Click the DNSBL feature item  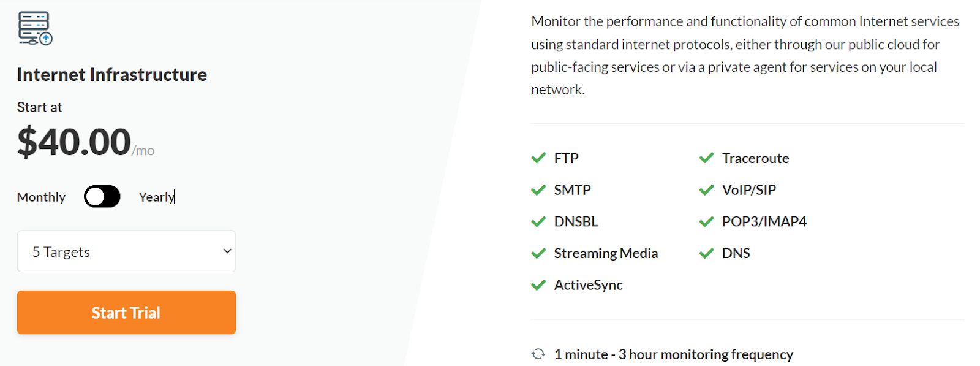pos(565,221)
